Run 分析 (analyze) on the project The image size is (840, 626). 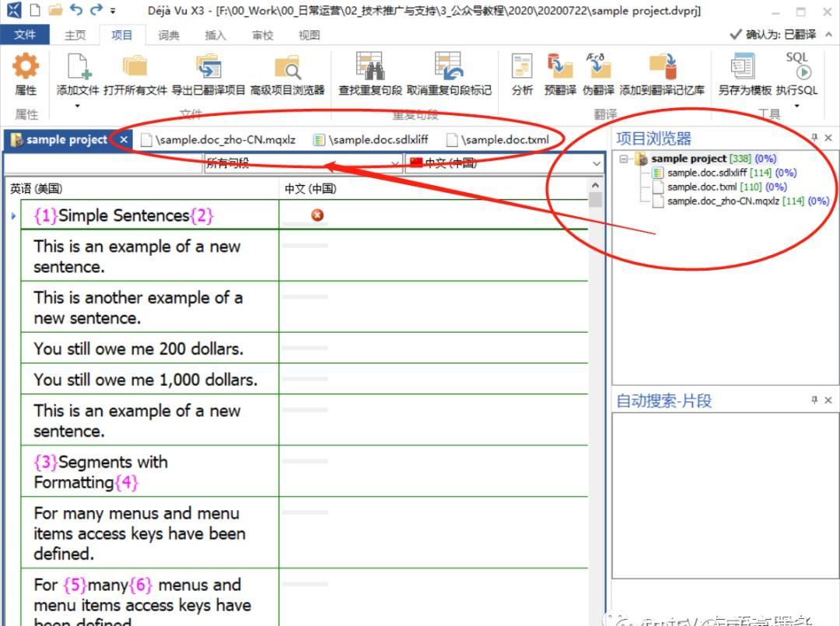(522, 75)
